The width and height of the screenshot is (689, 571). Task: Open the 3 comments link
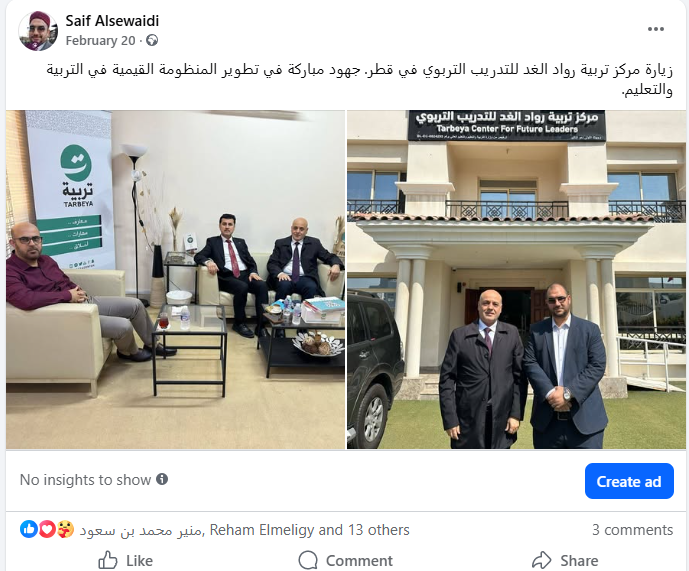pos(632,530)
